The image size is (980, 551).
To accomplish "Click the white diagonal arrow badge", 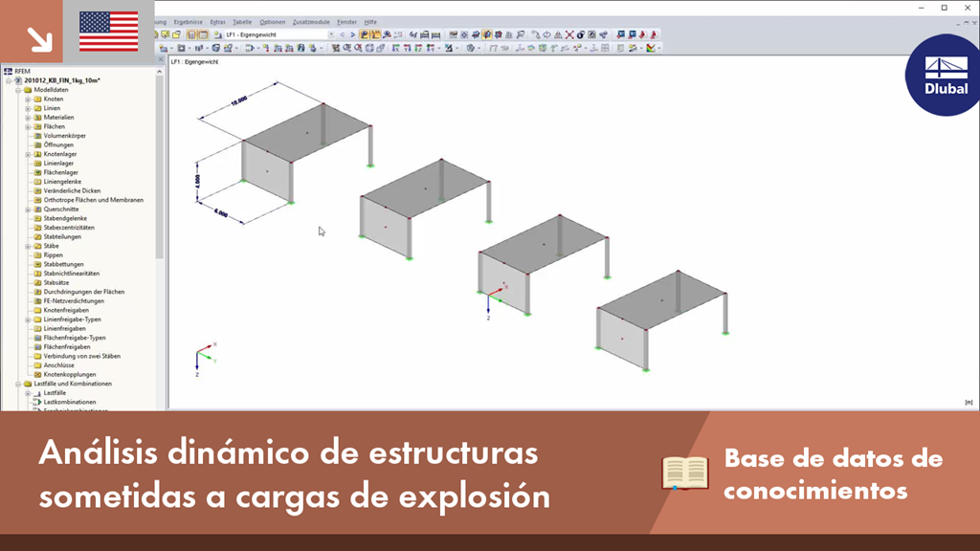I will [x=39, y=38].
